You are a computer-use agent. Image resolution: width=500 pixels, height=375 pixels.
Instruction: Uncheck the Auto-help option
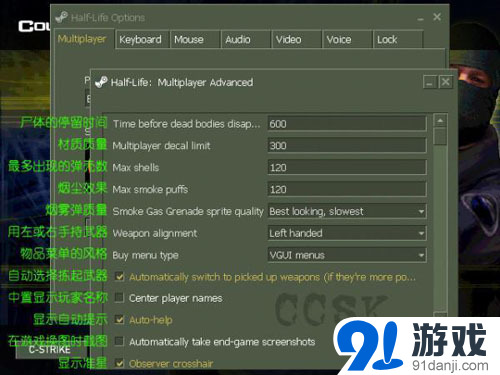pos(119,320)
